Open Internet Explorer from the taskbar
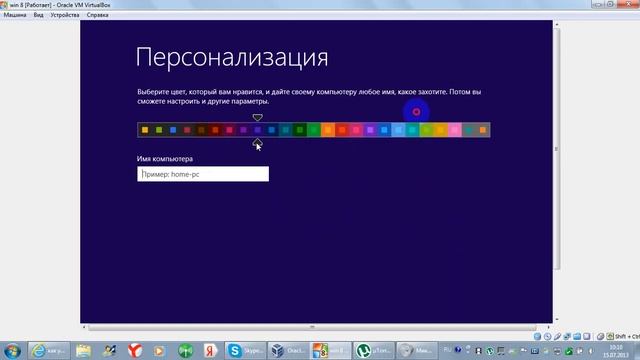The height and width of the screenshot is (360, 640). (x=49, y=351)
